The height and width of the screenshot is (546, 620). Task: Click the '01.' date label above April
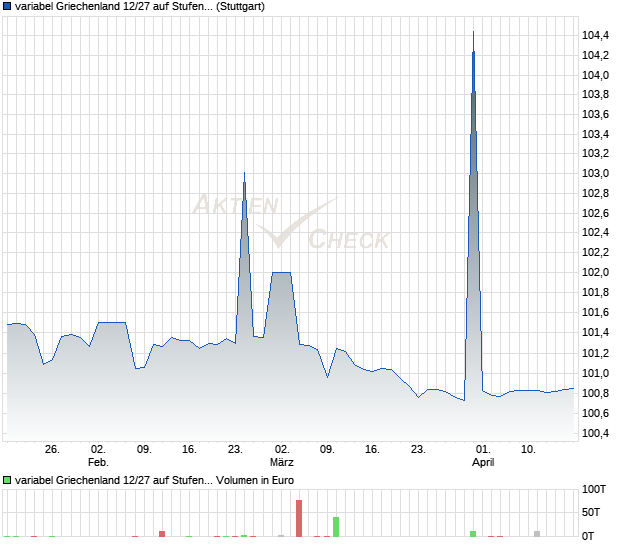(483, 449)
